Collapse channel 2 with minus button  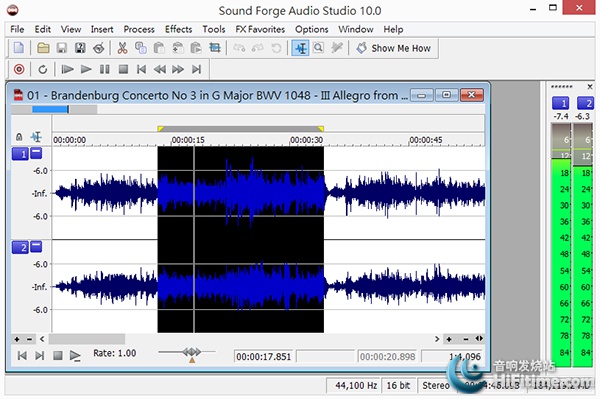pyautogui.click(x=36, y=247)
